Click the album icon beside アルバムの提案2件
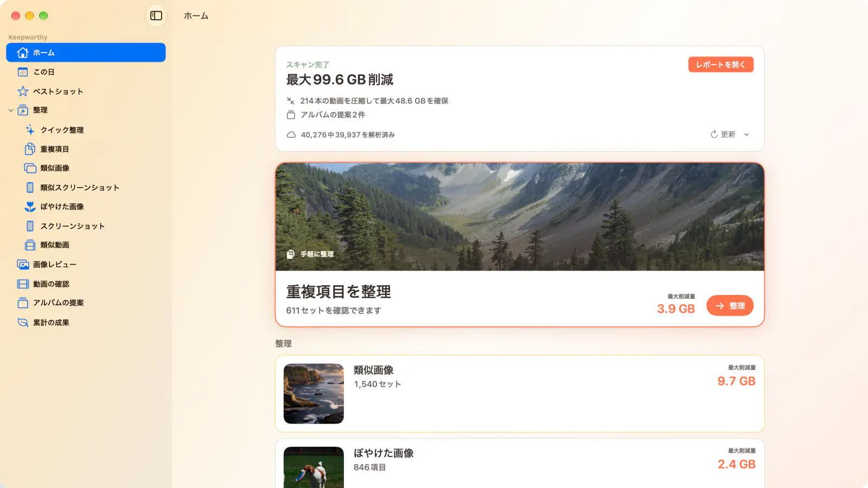 [291, 115]
